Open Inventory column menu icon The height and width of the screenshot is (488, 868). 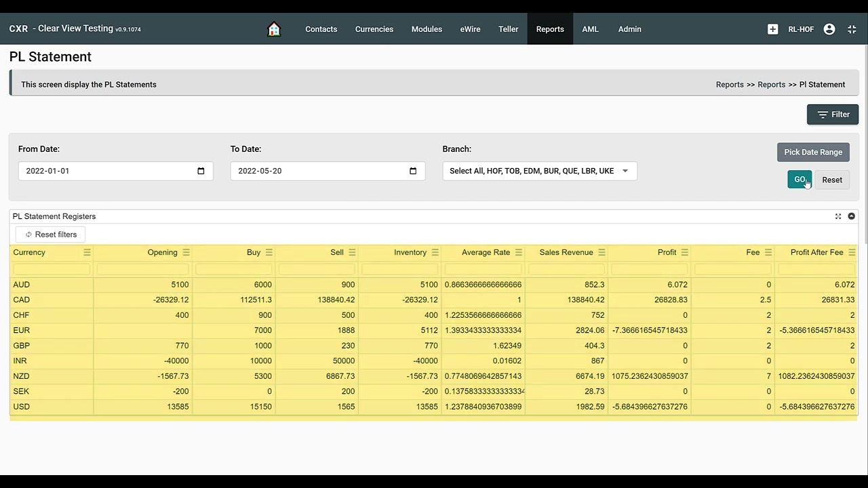click(435, 252)
